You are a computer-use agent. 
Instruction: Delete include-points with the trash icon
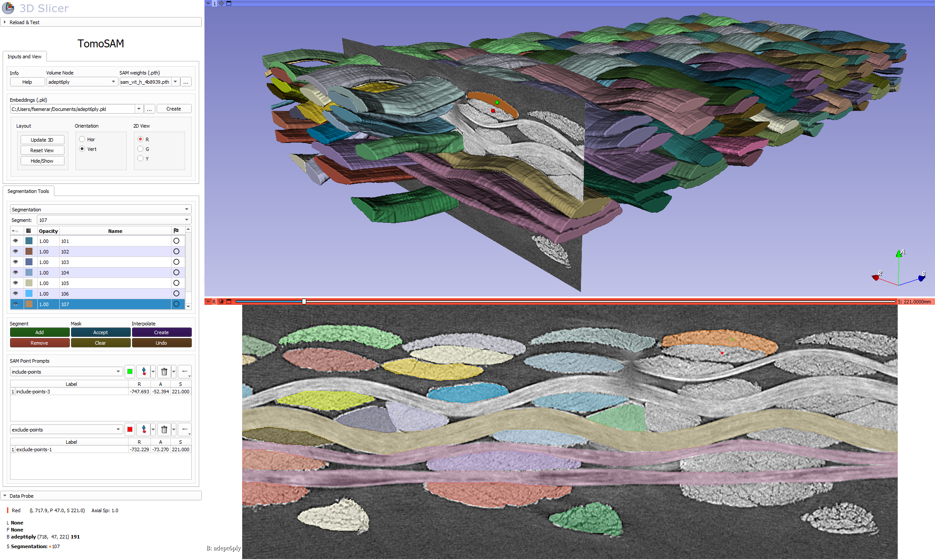164,371
